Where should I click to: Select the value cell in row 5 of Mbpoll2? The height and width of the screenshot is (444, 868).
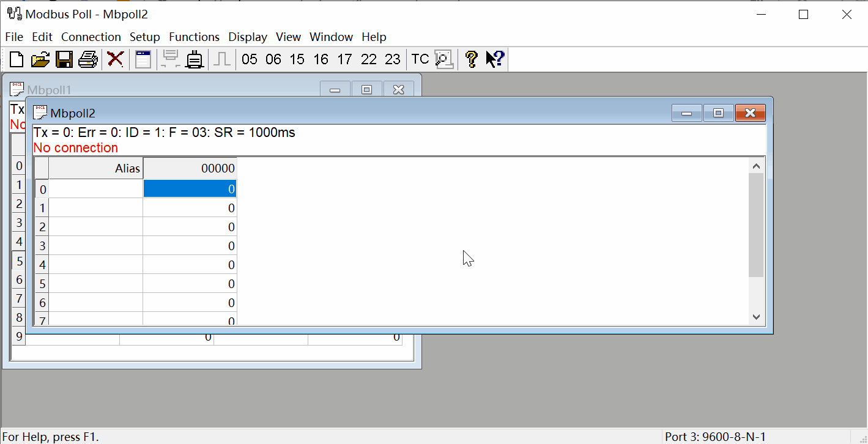[x=190, y=284]
